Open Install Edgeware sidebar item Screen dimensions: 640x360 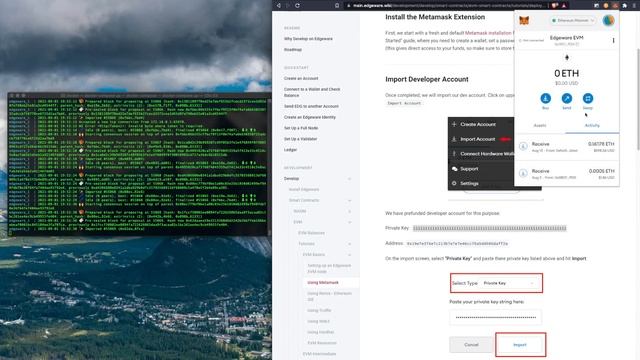point(304,190)
